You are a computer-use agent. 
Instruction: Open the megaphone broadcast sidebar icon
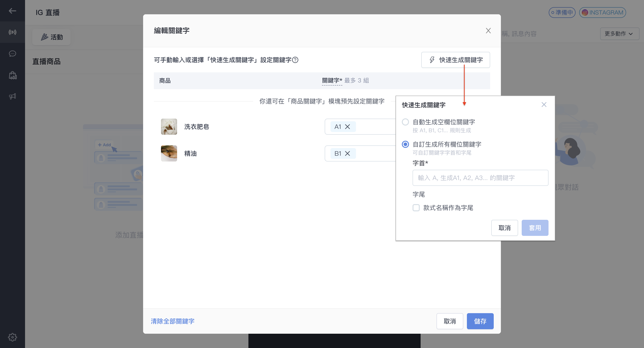pyautogui.click(x=12, y=96)
